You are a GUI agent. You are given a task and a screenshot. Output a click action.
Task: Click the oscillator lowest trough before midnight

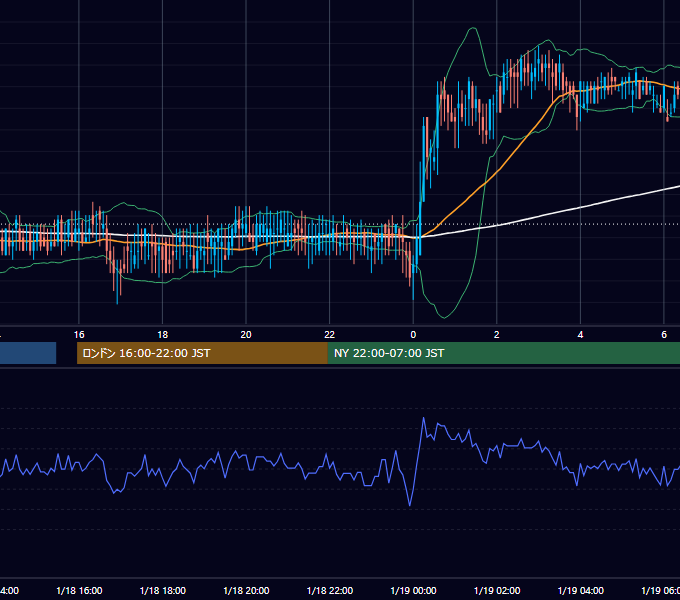pos(410,505)
